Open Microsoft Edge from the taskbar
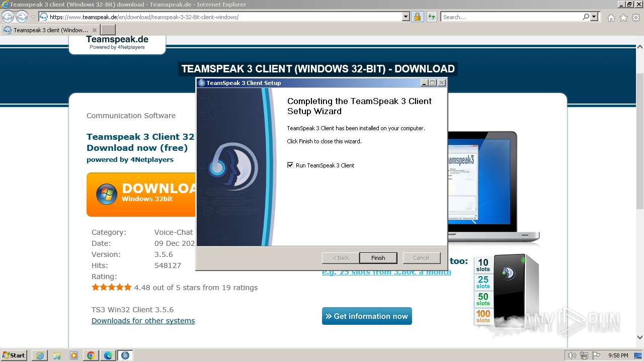Viewport: 644px width, 362px height. pyautogui.click(x=108, y=355)
